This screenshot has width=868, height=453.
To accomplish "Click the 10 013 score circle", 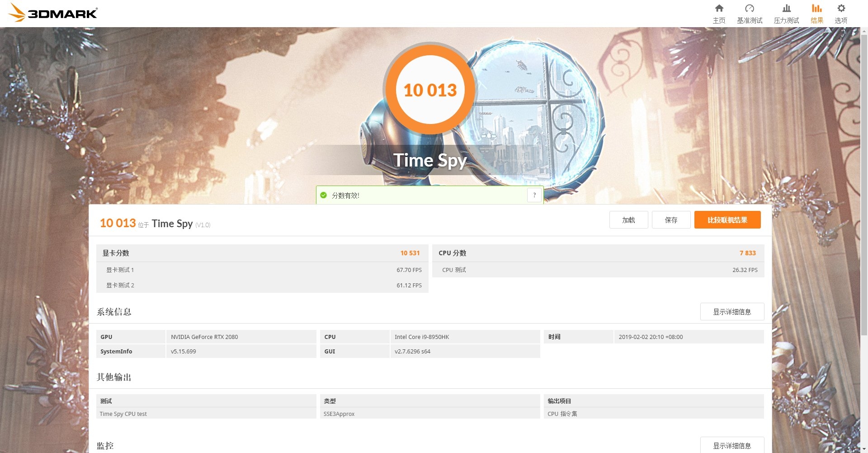I will coord(430,90).
